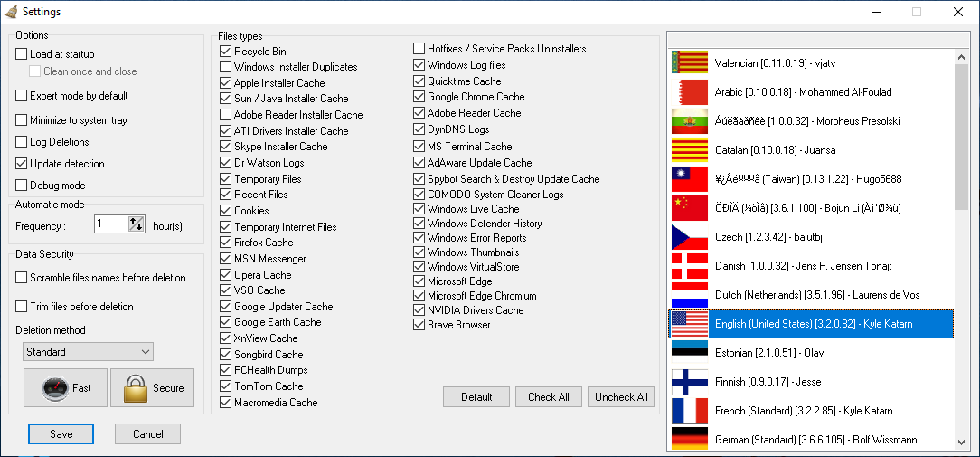Screen dimensions: 980x457
Task: Click the language list scrollbar thumb
Action: pos(961,137)
